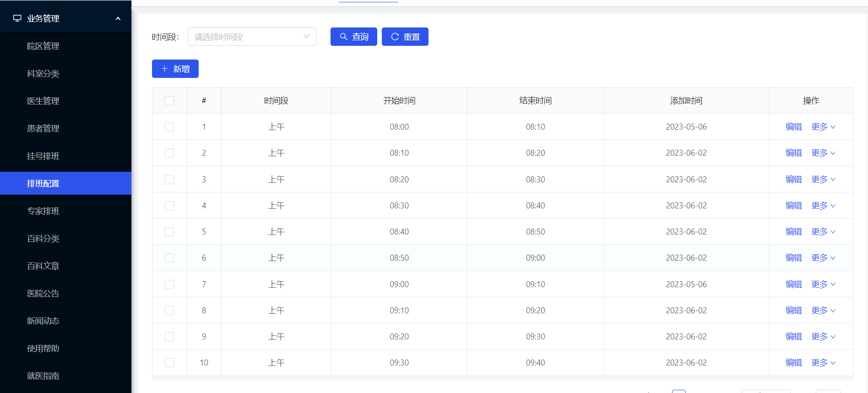The width and height of the screenshot is (868, 393).
Task: Expand 更多 dropdown for row 5
Action: point(824,232)
